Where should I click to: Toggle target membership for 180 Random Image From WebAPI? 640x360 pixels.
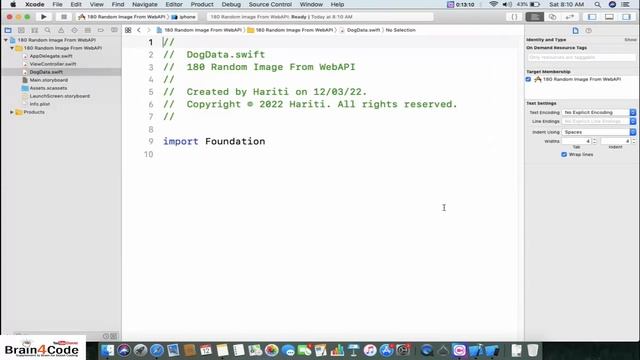click(x=529, y=79)
